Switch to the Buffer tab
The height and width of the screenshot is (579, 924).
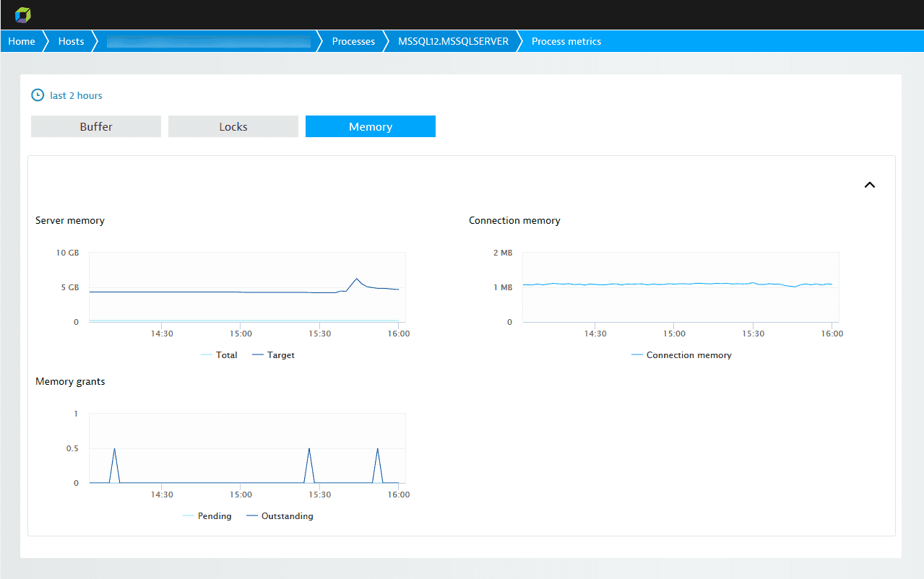pos(96,126)
